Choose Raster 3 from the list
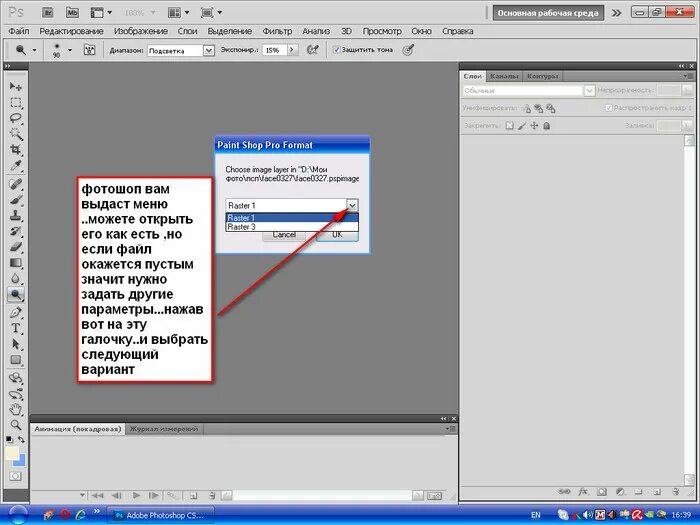Viewport: 700px width, 525px height. (292, 227)
